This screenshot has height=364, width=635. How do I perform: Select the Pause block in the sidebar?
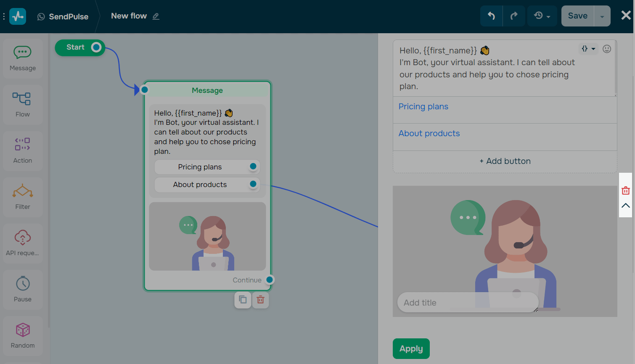click(22, 289)
